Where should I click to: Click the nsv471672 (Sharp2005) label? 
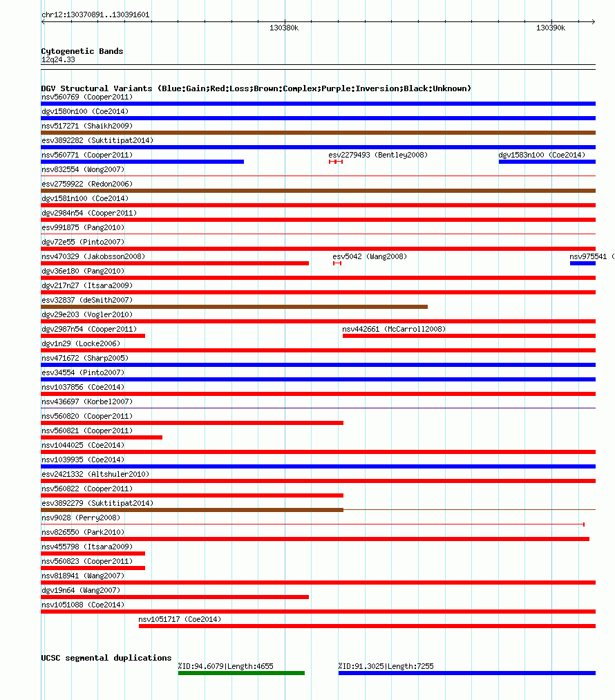[85, 358]
